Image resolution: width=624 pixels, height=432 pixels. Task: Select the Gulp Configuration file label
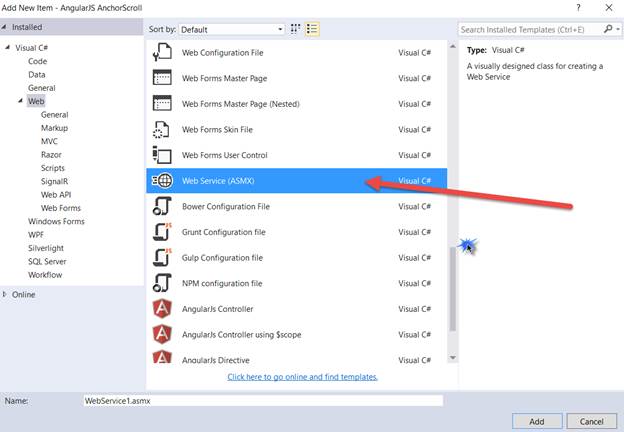pos(222,258)
